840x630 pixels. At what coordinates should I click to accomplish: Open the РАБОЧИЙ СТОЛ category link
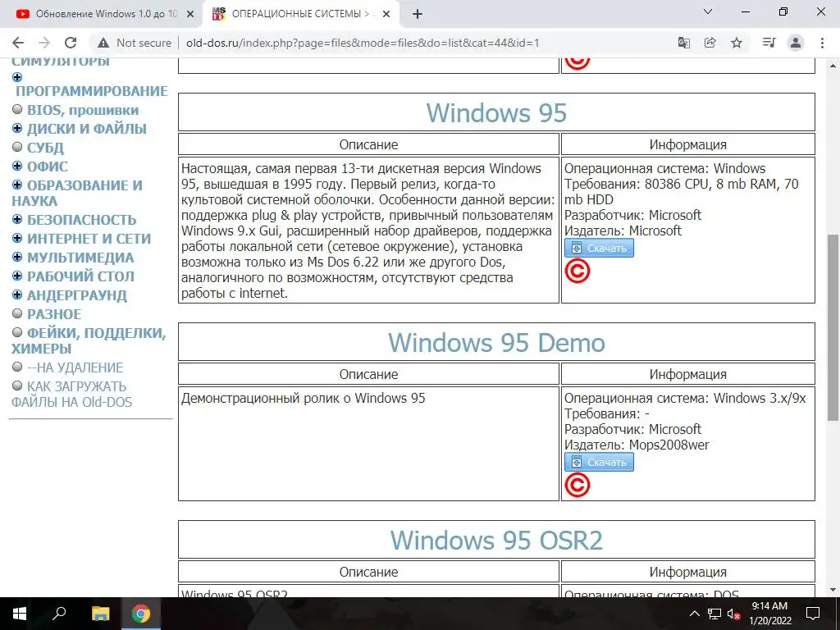click(81, 276)
